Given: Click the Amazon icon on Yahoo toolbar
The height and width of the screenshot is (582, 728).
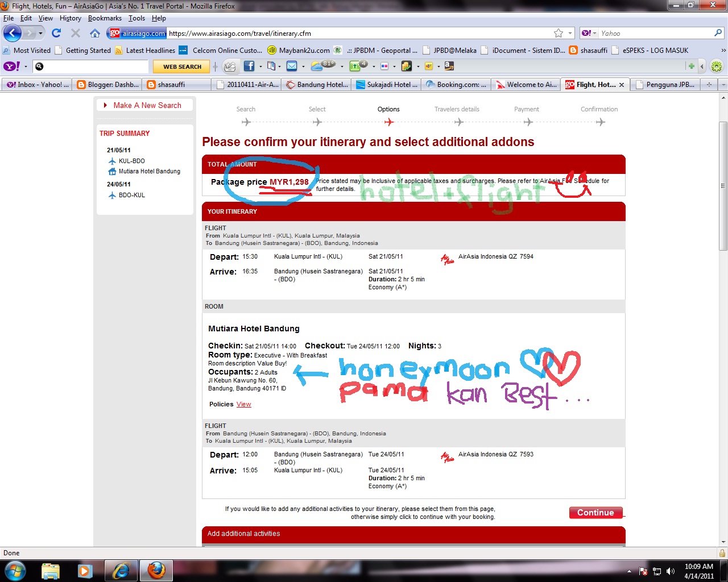Looking at the screenshot, I should point(449,66).
